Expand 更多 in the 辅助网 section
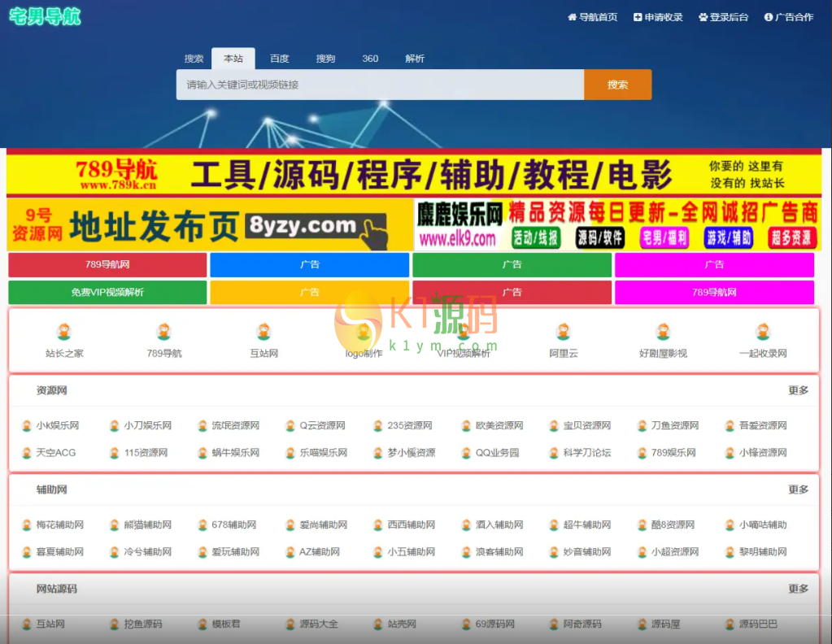832x644 pixels. (x=798, y=490)
